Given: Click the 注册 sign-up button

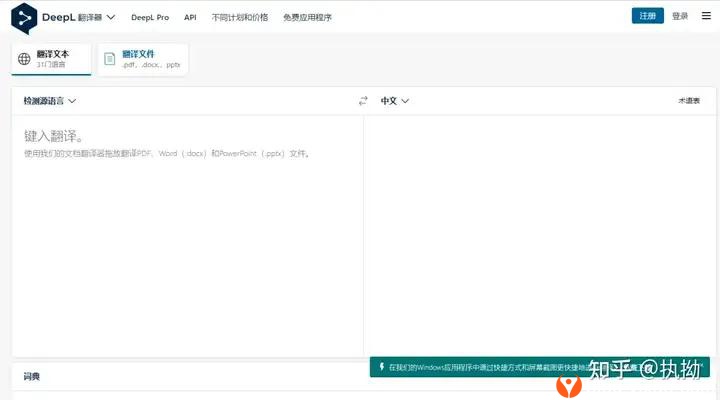Looking at the screenshot, I should pyautogui.click(x=647, y=16).
